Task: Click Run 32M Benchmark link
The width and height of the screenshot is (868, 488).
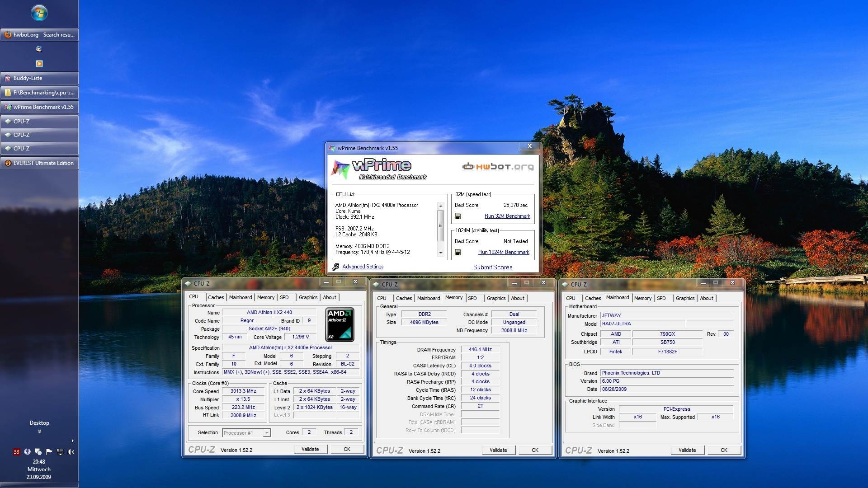Action: pos(507,216)
